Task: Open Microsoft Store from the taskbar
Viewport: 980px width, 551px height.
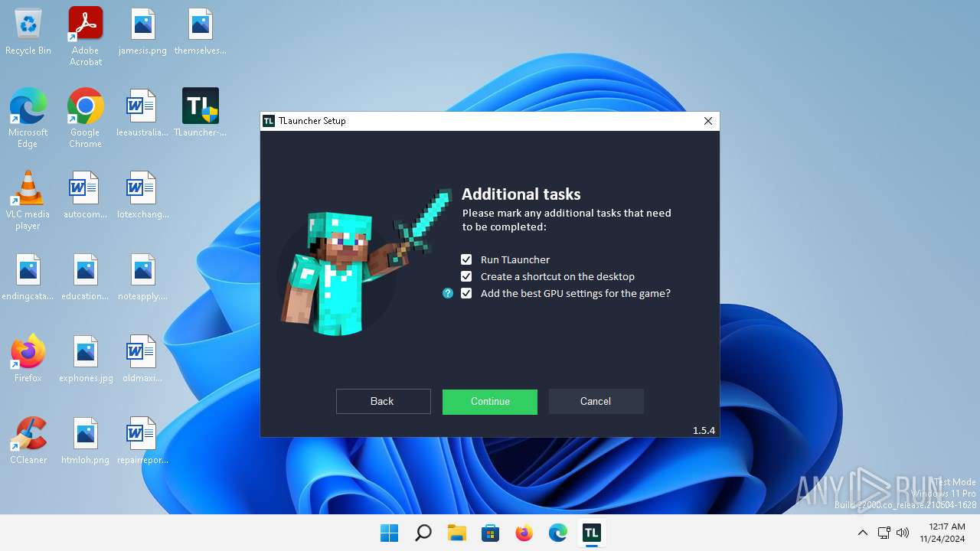Action: (x=491, y=533)
